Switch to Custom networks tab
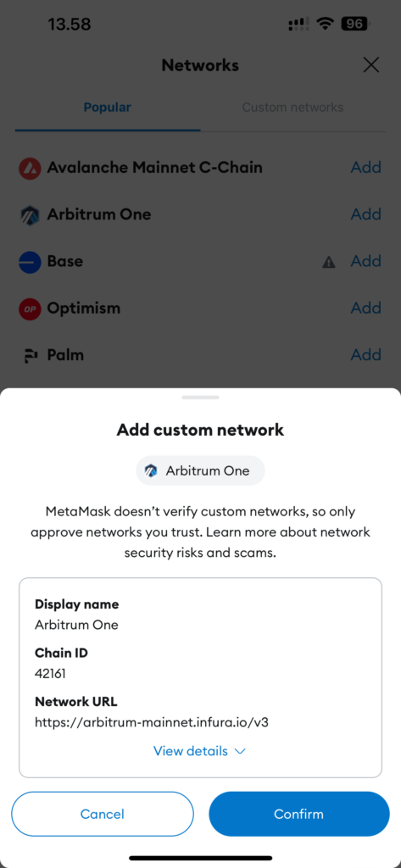The width and height of the screenshot is (401, 868). (x=293, y=108)
